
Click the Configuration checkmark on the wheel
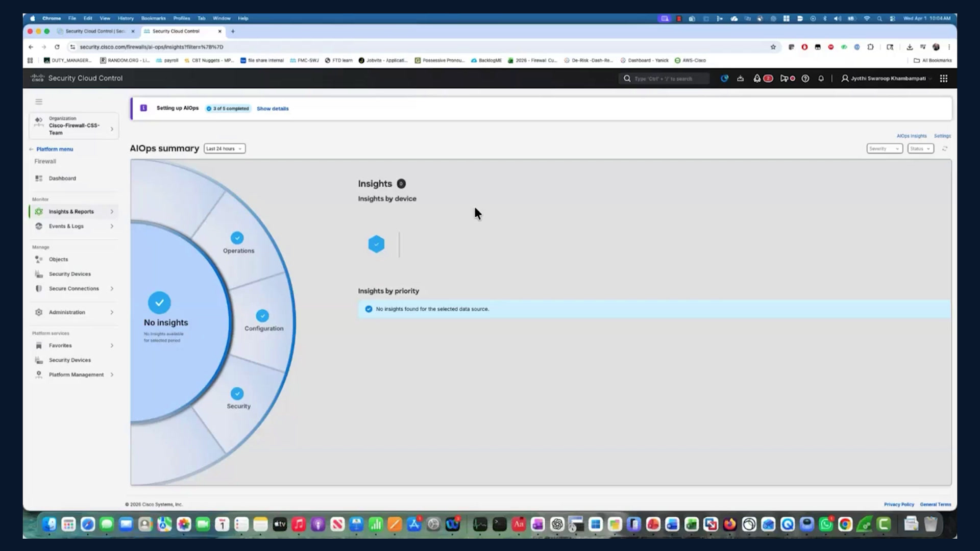point(262,316)
